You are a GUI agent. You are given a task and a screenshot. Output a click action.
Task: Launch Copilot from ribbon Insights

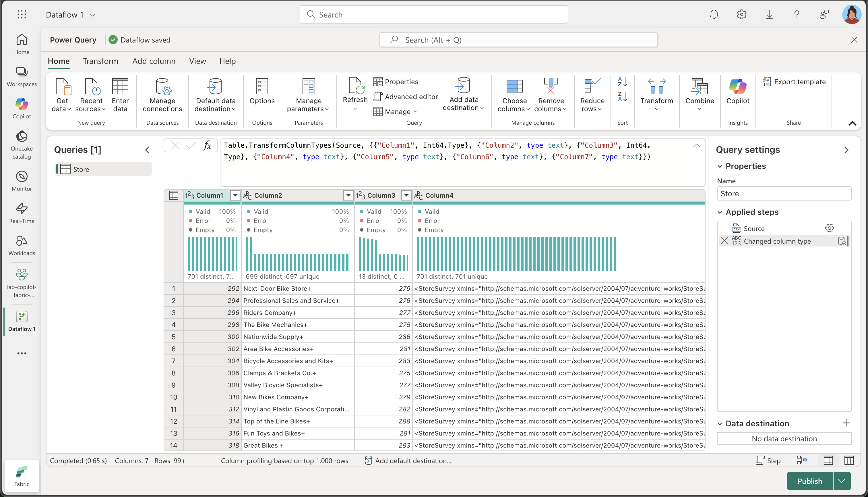tap(738, 91)
